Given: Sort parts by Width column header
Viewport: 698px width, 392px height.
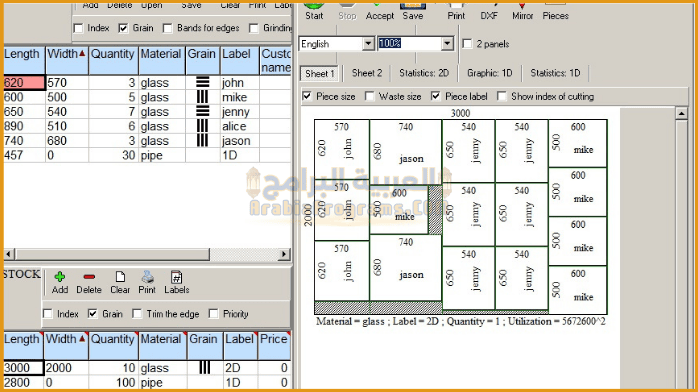Looking at the screenshot, I should [67, 60].
